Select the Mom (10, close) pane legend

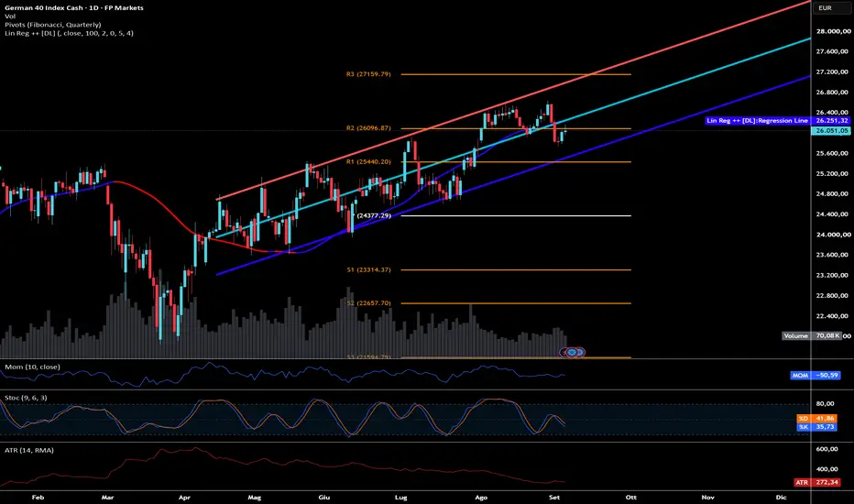(x=32, y=367)
